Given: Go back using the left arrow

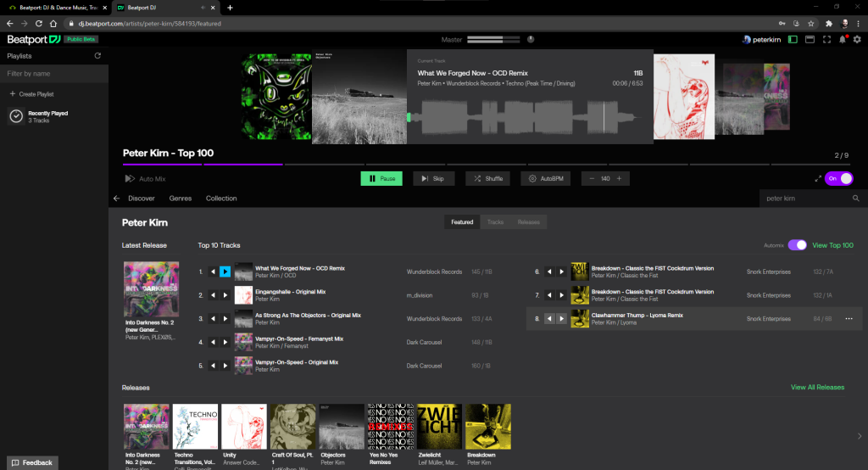Looking at the screenshot, I should click(x=117, y=199).
